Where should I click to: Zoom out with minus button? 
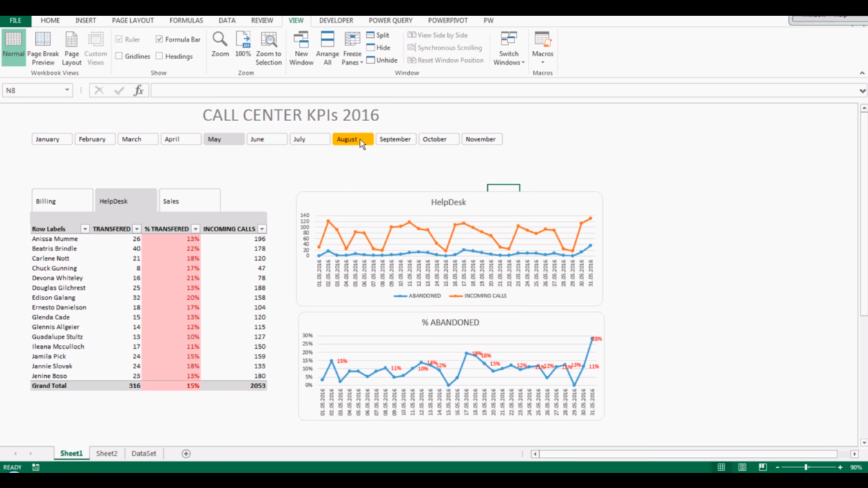pyautogui.click(x=778, y=467)
